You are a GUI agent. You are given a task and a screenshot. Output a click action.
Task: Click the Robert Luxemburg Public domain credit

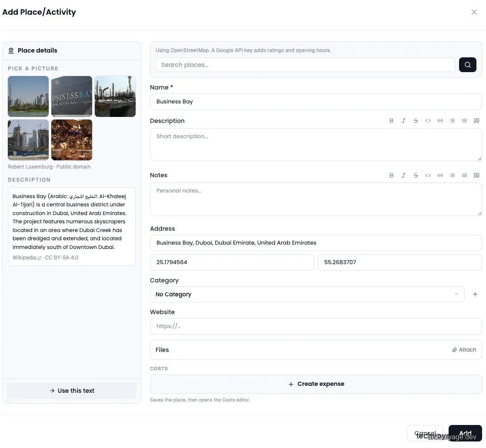49,167
